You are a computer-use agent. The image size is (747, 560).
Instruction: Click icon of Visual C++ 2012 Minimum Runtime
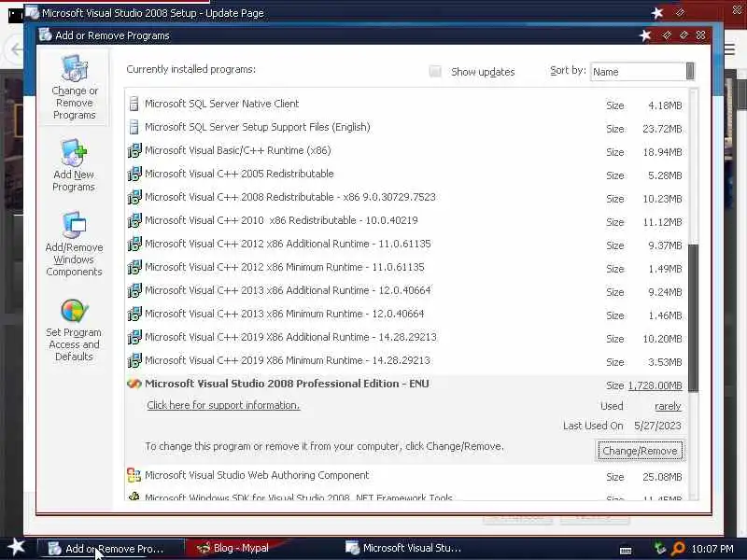(134, 267)
